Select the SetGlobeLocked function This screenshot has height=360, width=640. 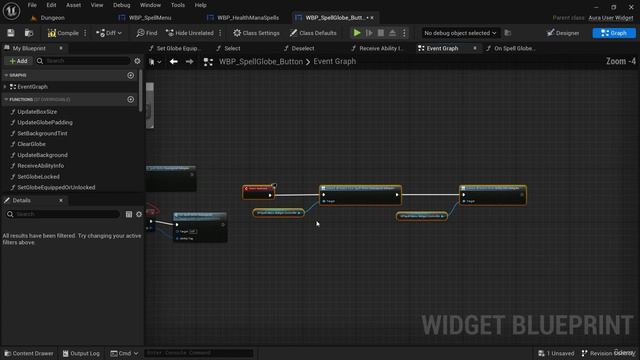coord(38,177)
